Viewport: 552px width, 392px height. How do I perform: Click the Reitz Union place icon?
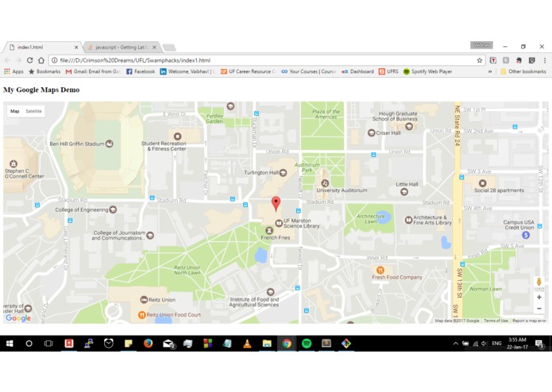[144, 299]
